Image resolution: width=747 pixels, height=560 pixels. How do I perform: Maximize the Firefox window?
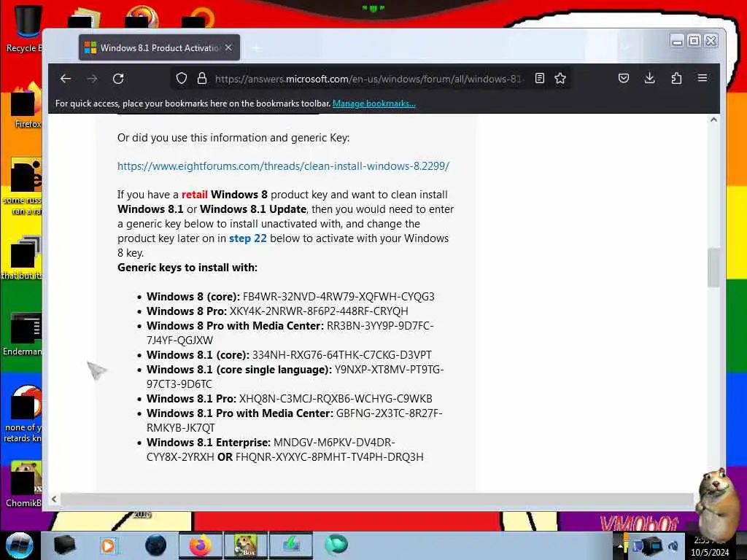coord(694,42)
